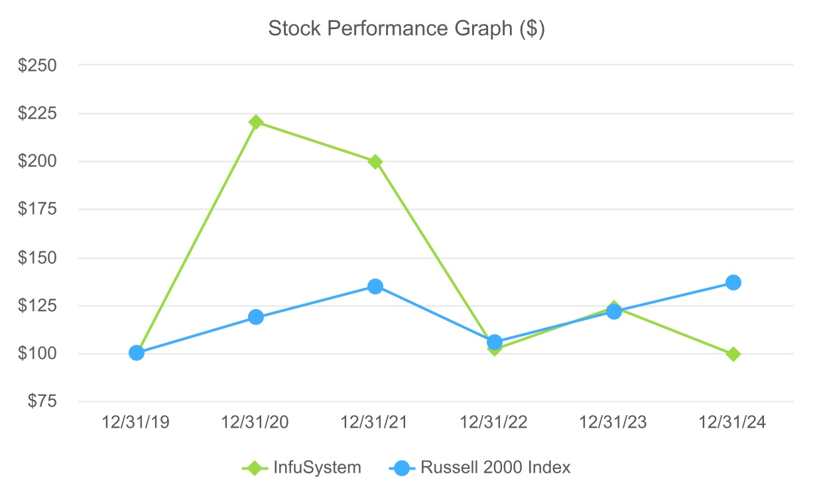This screenshot has height=504, width=813.
Task: Select InfuSystem diamond marker for 12/31/21
Action: tap(375, 162)
